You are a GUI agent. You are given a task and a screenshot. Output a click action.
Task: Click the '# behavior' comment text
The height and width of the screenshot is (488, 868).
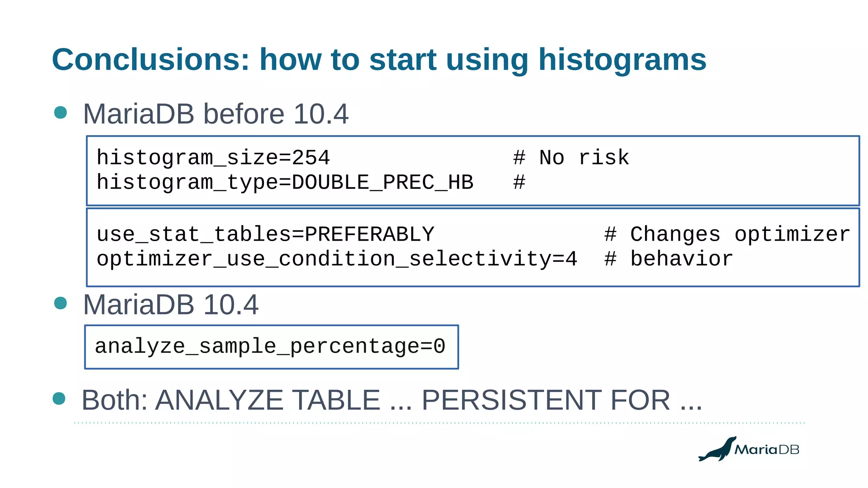click(x=668, y=259)
